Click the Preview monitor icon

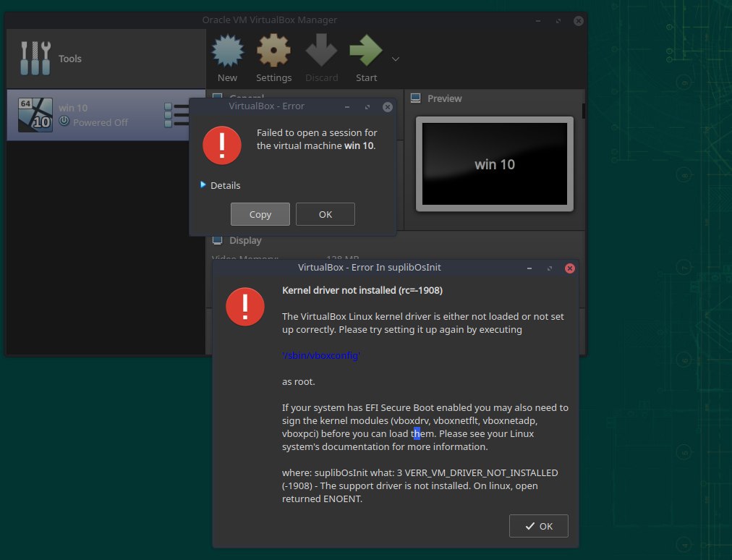click(x=415, y=98)
